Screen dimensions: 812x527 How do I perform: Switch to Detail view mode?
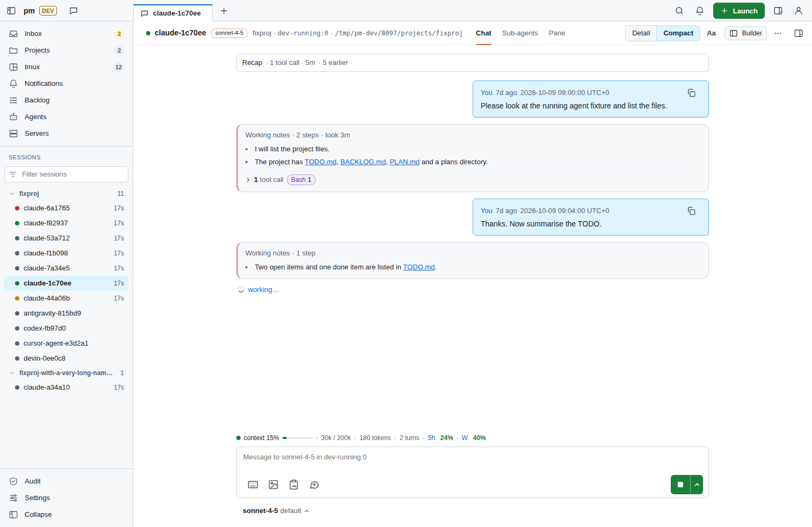coord(641,33)
